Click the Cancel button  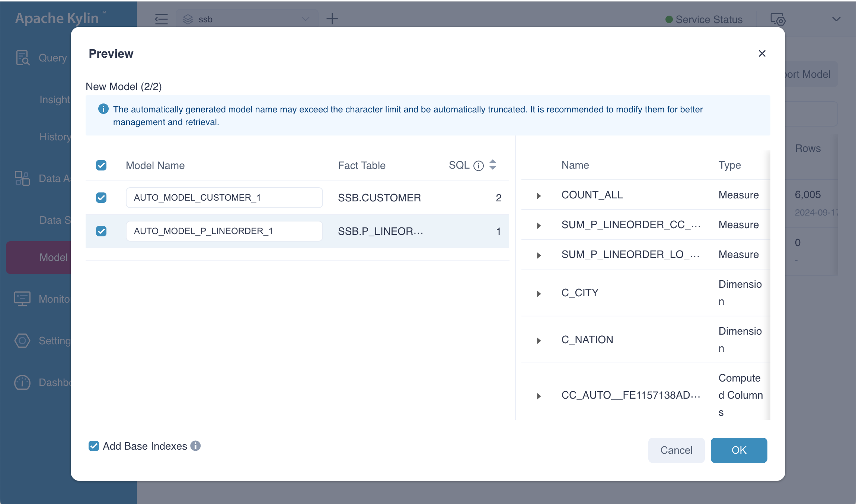click(x=676, y=450)
